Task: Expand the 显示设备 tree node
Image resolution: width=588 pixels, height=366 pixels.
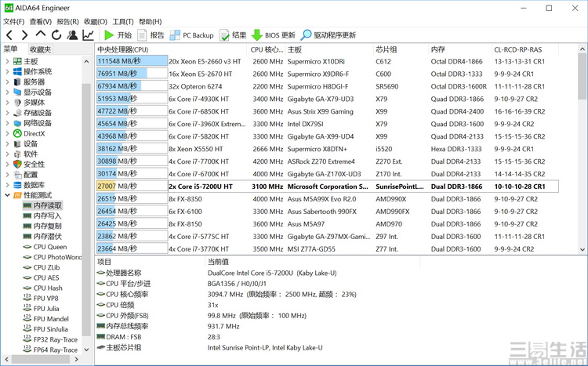Action: 8,92
